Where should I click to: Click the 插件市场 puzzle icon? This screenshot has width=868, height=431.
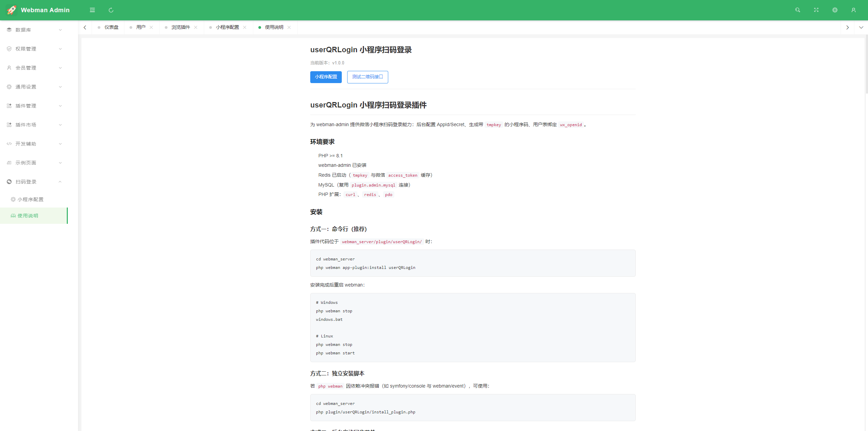[9, 125]
